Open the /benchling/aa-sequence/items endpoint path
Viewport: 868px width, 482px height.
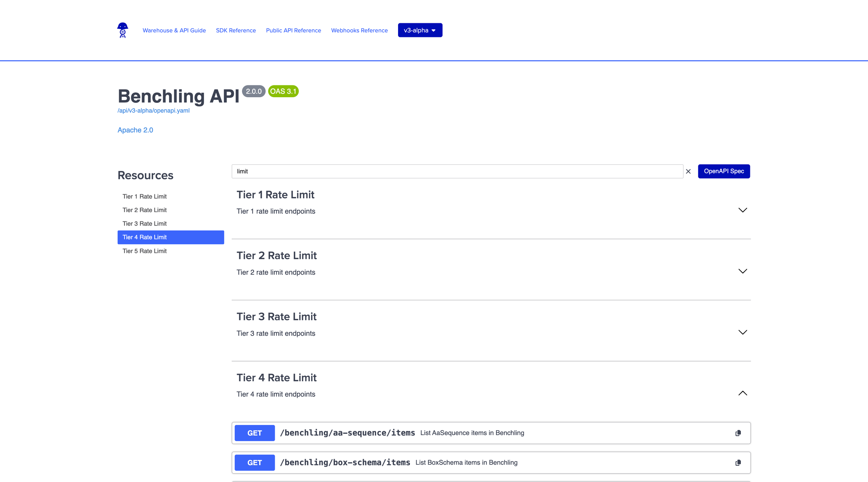[347, 433]
